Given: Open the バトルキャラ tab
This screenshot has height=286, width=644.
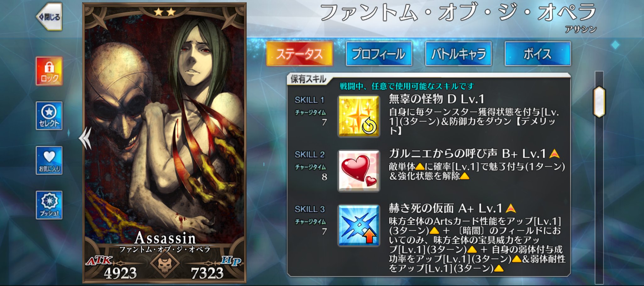Looking at the screenshot, I should pyautogui.click(x=458, y=54).
